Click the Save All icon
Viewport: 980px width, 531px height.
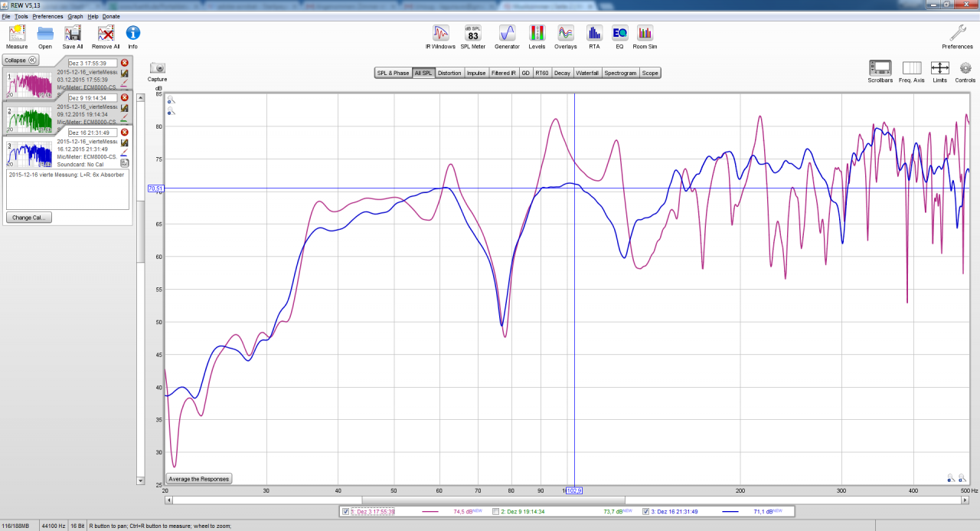point(73,33)
